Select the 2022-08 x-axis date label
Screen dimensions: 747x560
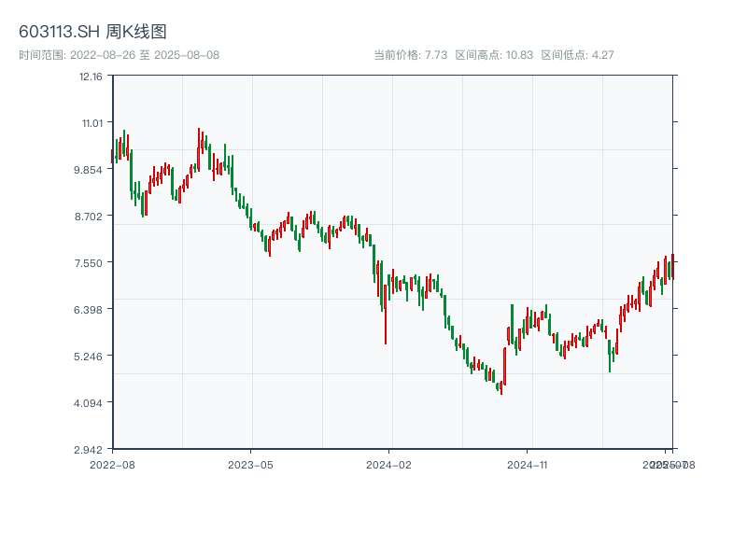coord(112,464)
